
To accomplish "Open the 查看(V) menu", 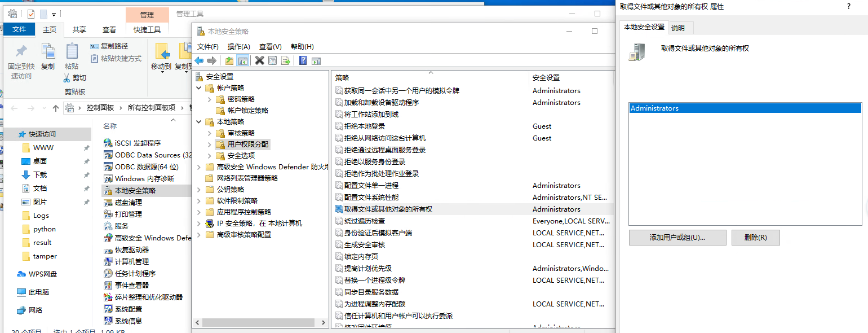I will click(x=271, y=47).
